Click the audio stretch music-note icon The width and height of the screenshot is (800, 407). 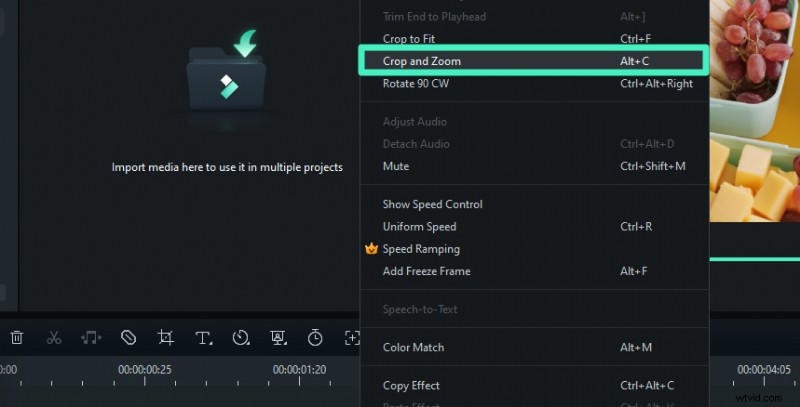[91, 338]
